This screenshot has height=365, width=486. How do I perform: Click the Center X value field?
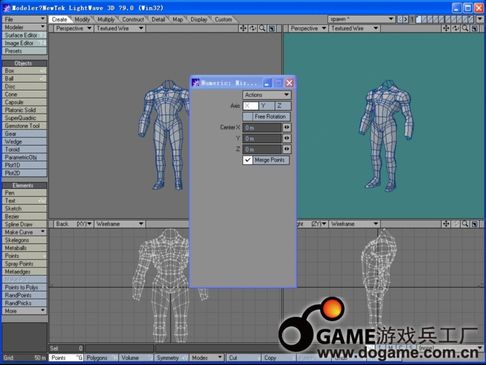(262, 127)
